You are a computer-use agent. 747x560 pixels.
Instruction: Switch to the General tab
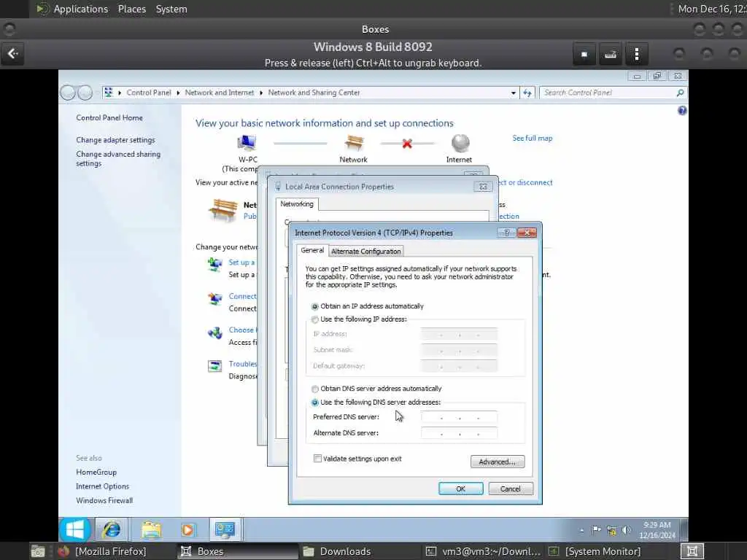click(x=312, y=251)
